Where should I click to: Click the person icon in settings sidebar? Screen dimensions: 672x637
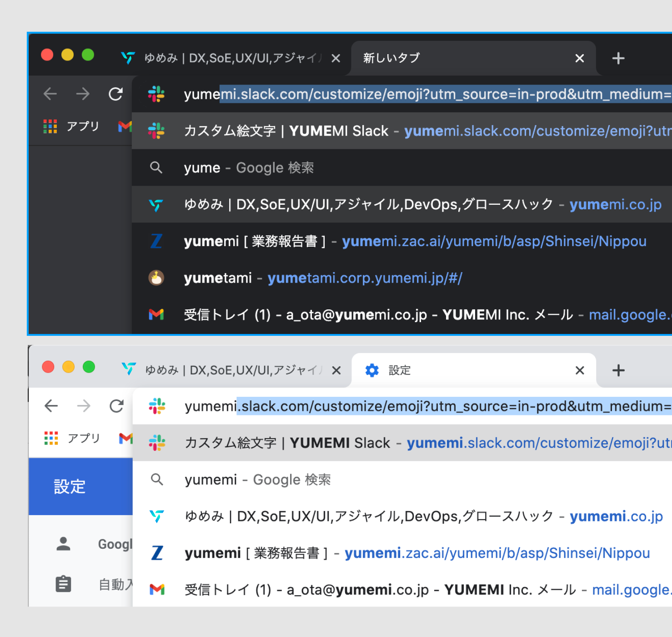(63, 544)
